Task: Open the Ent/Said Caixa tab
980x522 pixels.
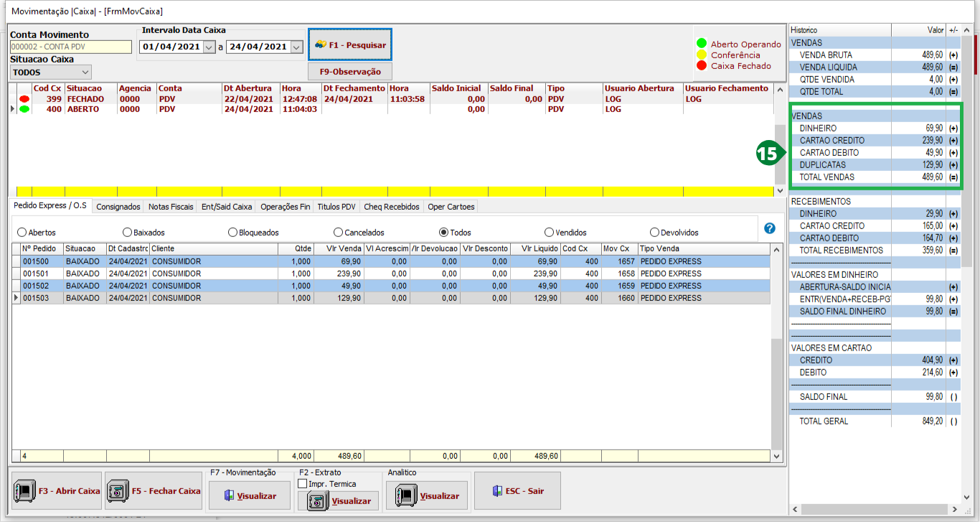Action: tap(227, 207)
